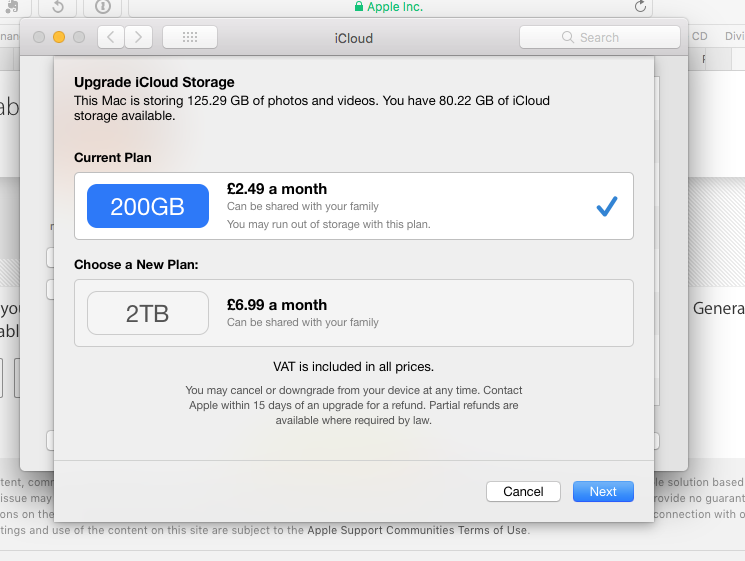745x561 pixels.
Task: Click the Apple Inc. address bar
Action: pyautogui.click(x=395, y=7)
